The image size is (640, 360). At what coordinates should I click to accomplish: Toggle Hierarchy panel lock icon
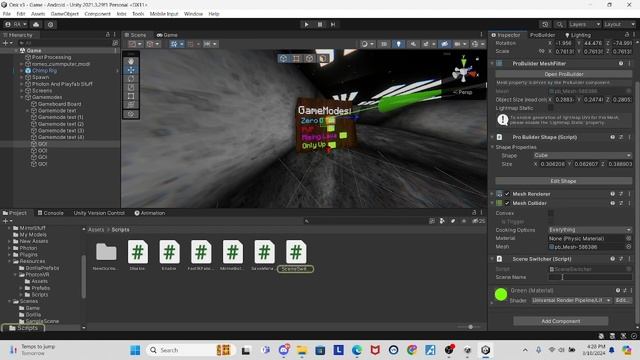108,35
